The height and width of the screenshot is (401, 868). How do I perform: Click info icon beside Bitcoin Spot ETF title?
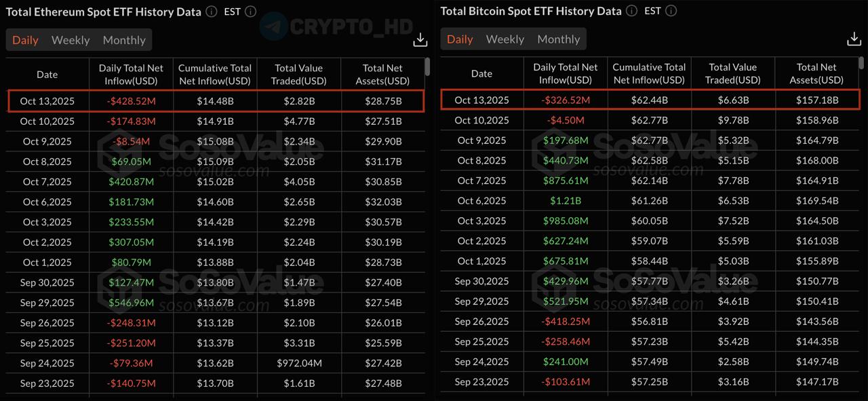tap(631, 11)
